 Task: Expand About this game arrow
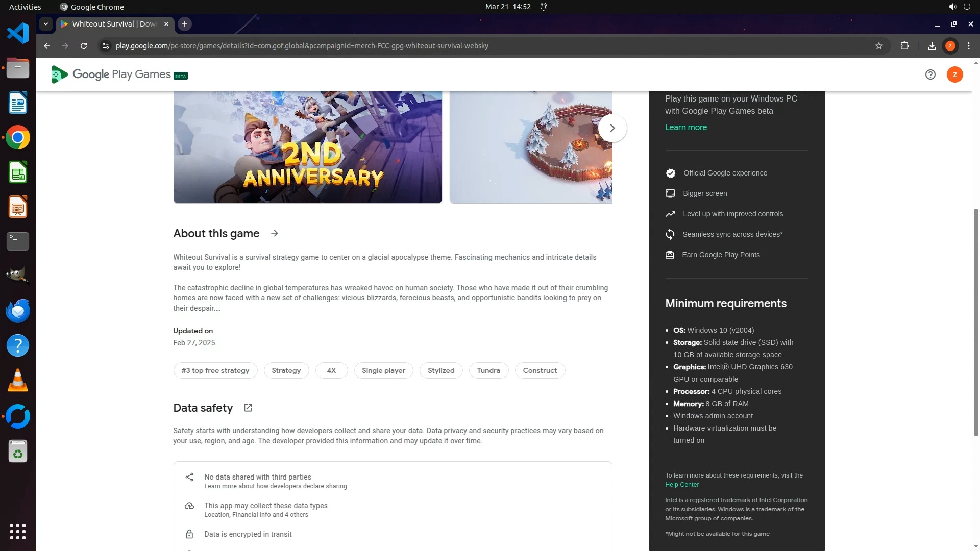coord(275,233)
